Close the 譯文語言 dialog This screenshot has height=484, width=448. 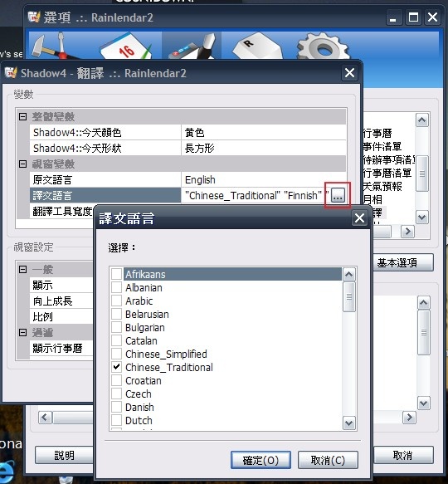click(359, 218)
